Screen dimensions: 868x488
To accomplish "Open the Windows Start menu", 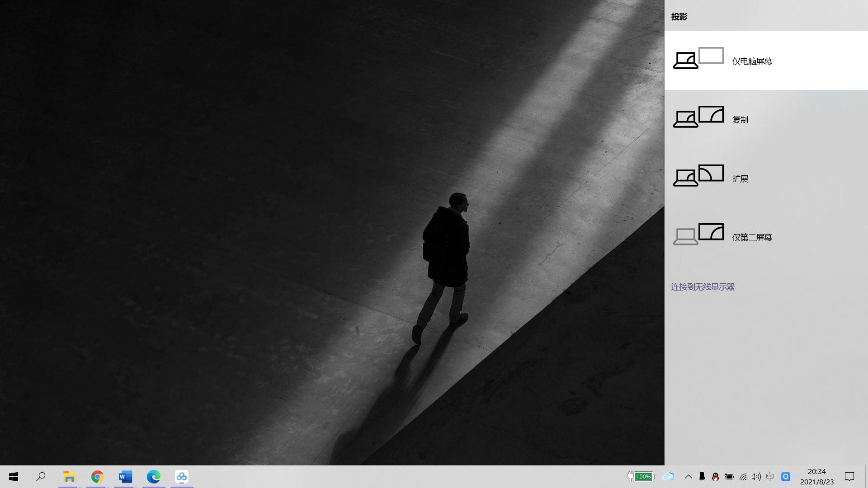I will 14,477.
